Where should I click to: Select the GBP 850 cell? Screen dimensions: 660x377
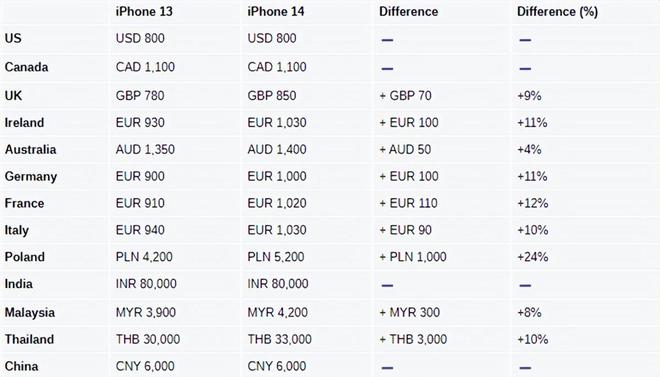[272, 96]
